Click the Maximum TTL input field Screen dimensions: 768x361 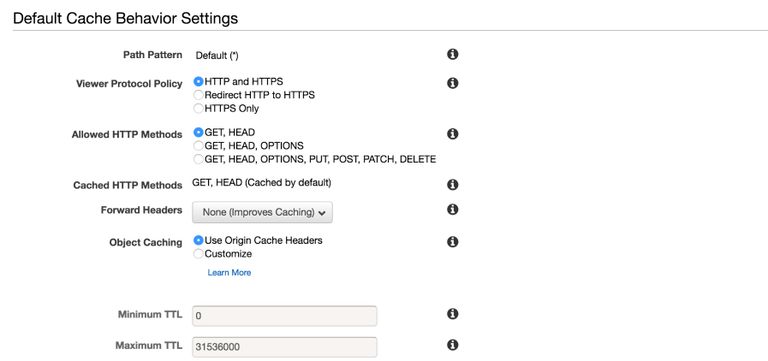pos(285,347)
